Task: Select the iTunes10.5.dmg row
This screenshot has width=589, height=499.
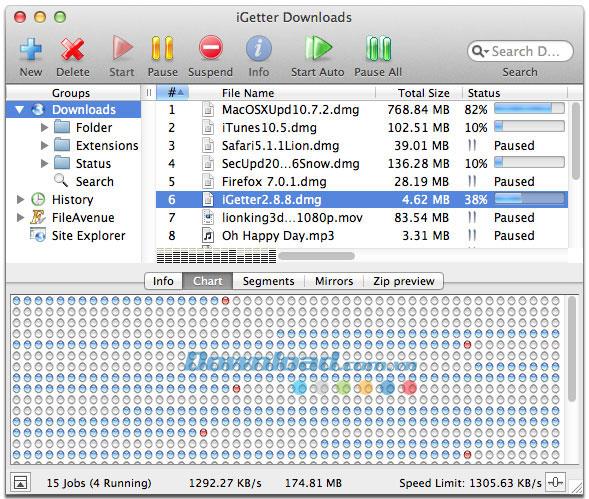Action: click(x=362, y=127)
